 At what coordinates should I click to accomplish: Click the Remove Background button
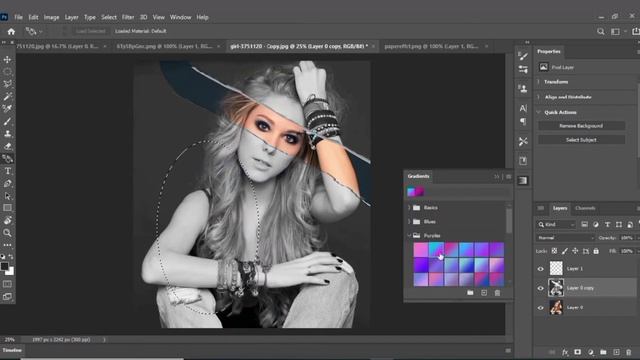click(581, 126)
